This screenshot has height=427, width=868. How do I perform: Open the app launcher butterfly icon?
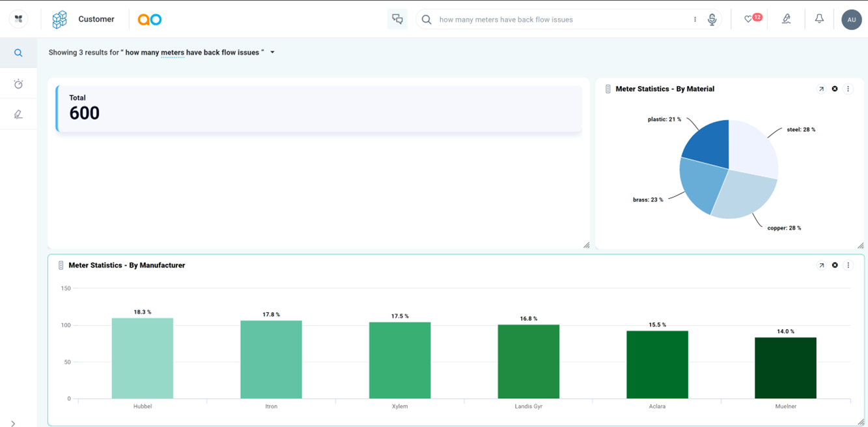[x=18, y=20]
